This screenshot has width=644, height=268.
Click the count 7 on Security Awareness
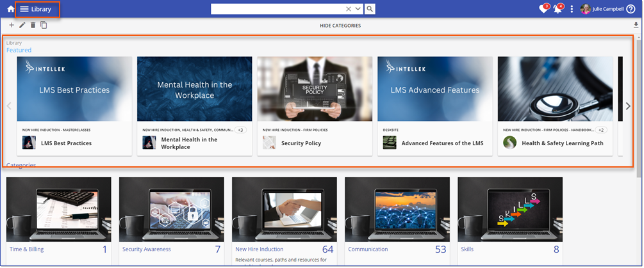click(x=218, y=249)
